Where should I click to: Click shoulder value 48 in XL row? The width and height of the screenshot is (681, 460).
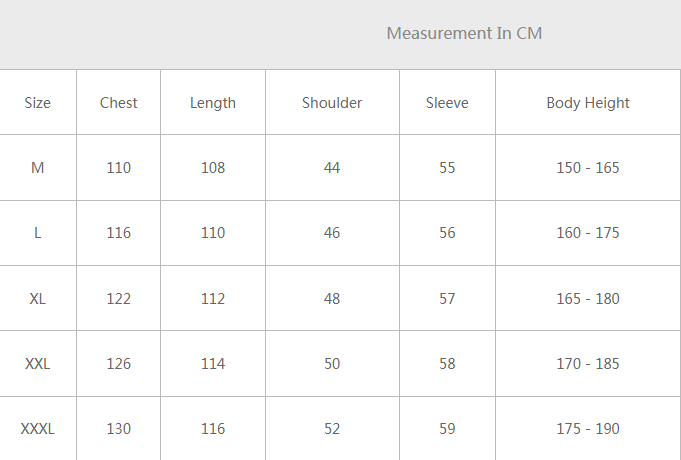pyautogui.click(x=332, y=299)
